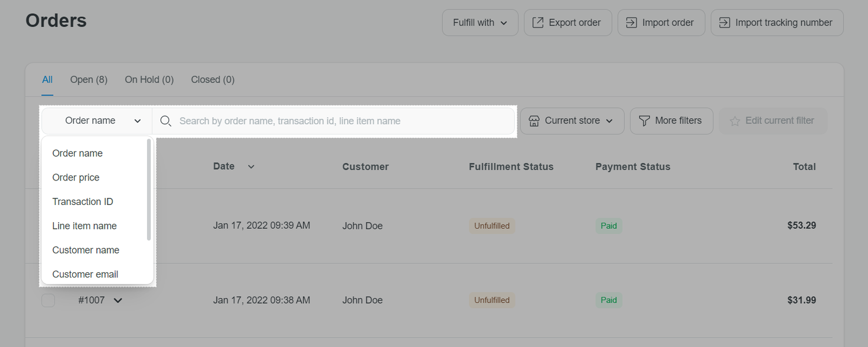
Task: Open the Current store dropdown
Action: [x=572, y=121]
